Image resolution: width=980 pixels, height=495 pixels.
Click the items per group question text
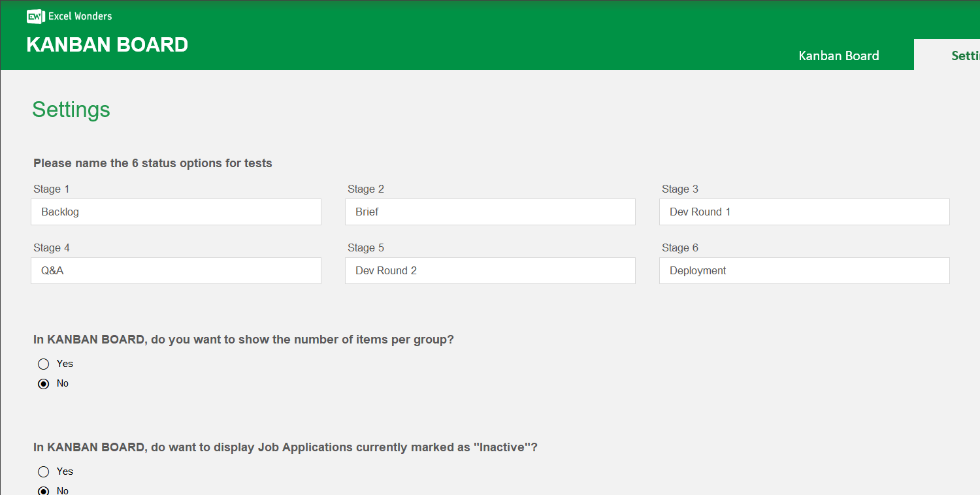[x=243, y=339]
